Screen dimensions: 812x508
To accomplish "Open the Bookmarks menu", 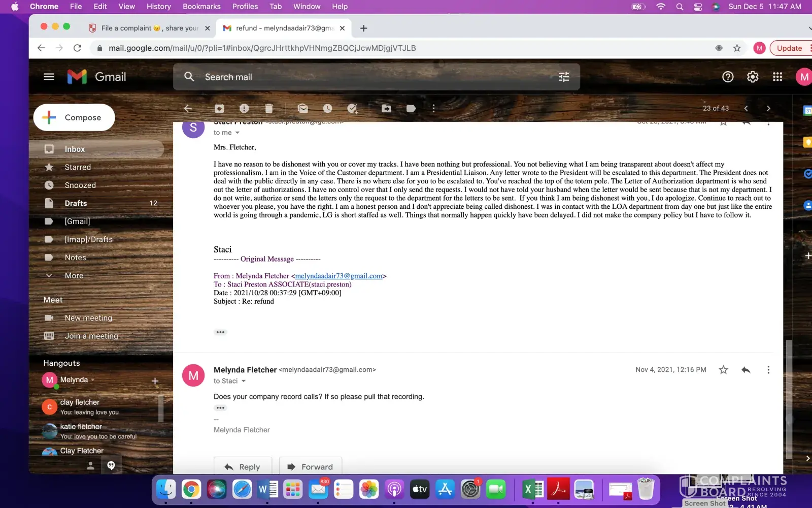I will coord(201,7).
